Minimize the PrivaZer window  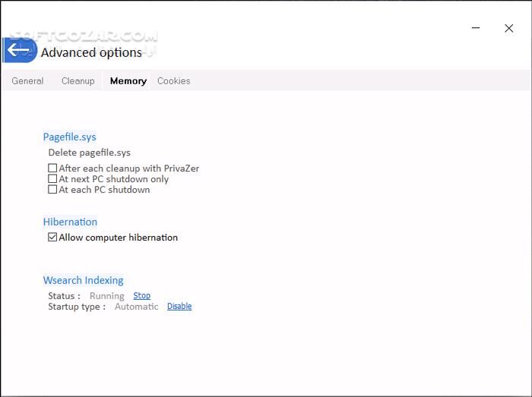(476, 28)
